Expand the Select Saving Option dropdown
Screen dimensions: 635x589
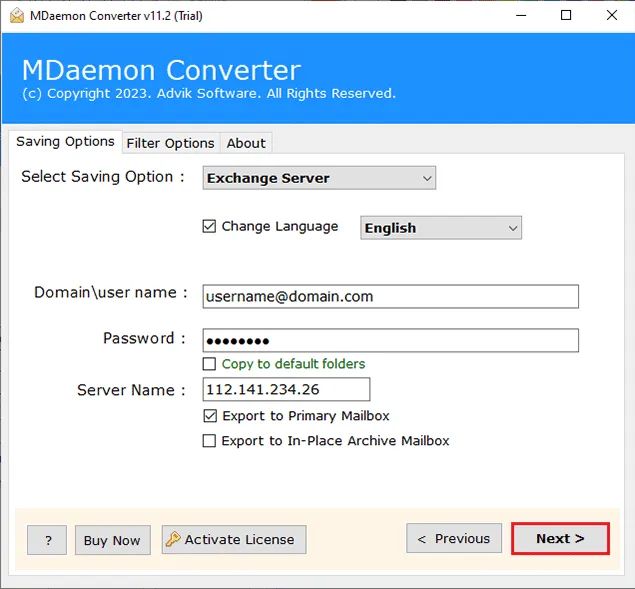pyautogui.click(x=319, y=178)
